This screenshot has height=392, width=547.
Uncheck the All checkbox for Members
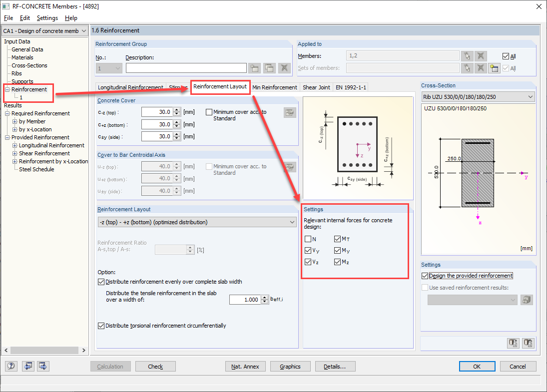click(x=506, y=56)
